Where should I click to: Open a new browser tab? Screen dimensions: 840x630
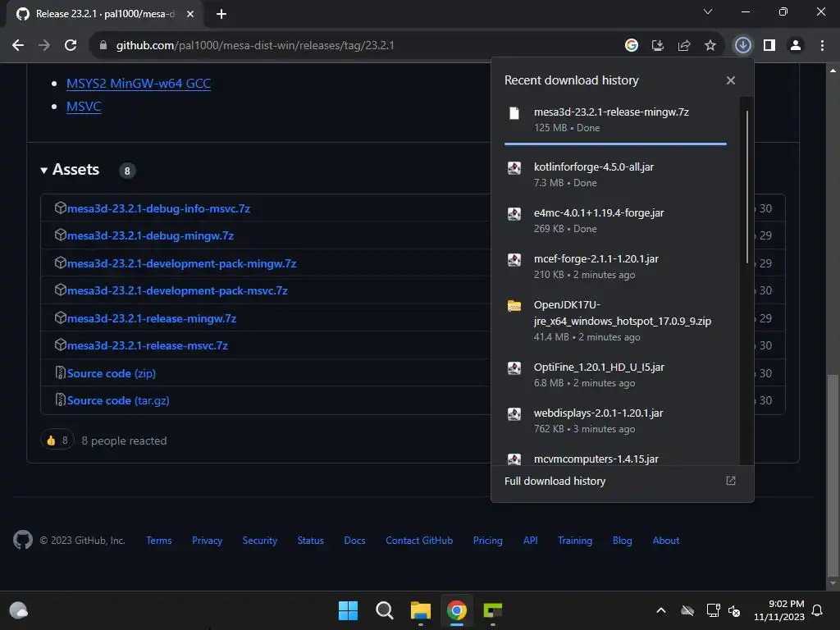[221, 14]
